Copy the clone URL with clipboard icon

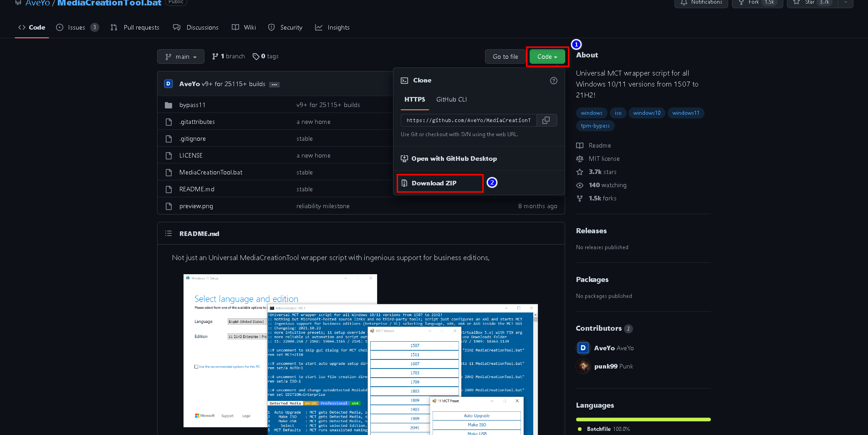tap(546, 120)
